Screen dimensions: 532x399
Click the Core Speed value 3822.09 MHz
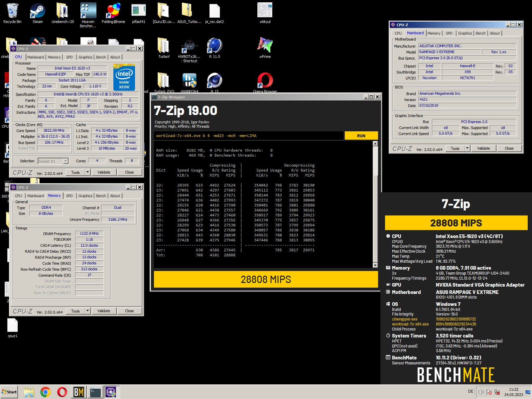[54, 131]
